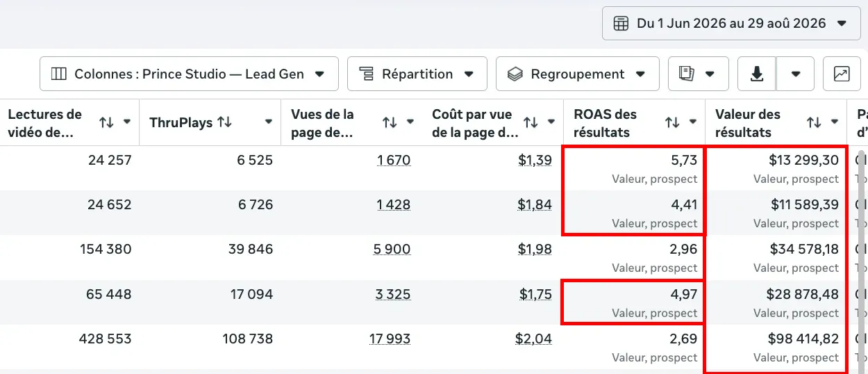The height and width of the screenshot is (374, 868).
Task: Select the 6 525 ThruPlays cell
Action: (255, 161)
